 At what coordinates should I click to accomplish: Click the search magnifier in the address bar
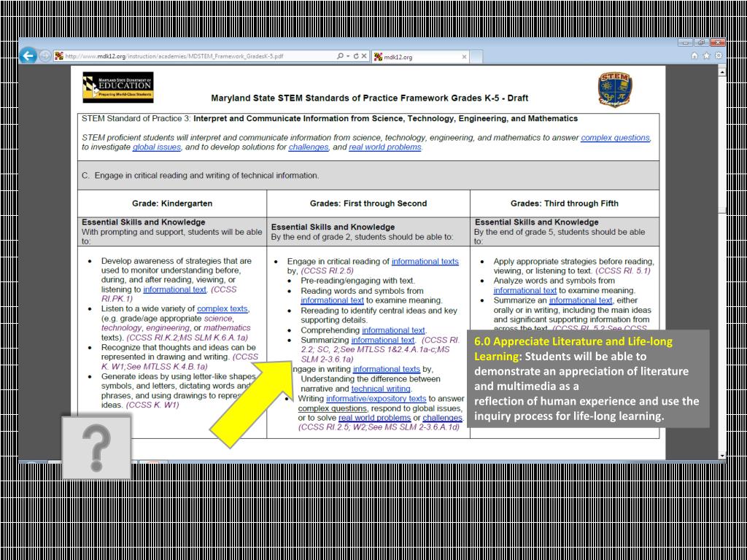tap(340, 56)
